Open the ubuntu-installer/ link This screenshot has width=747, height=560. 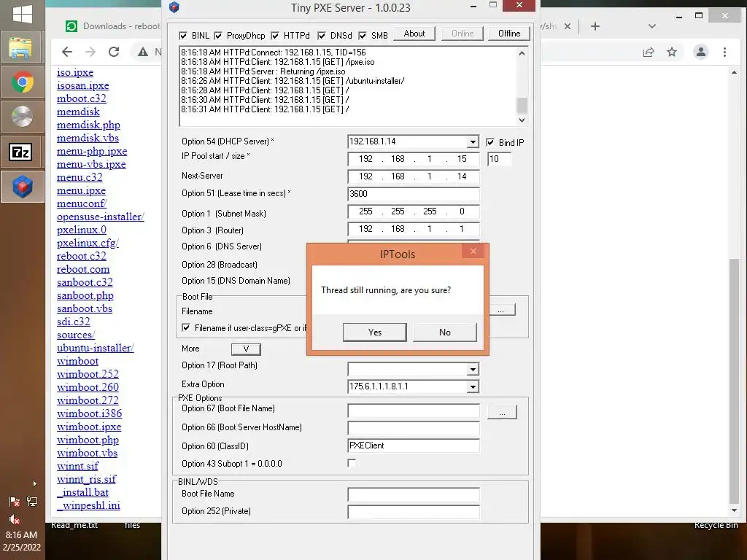tap(96, 348)
